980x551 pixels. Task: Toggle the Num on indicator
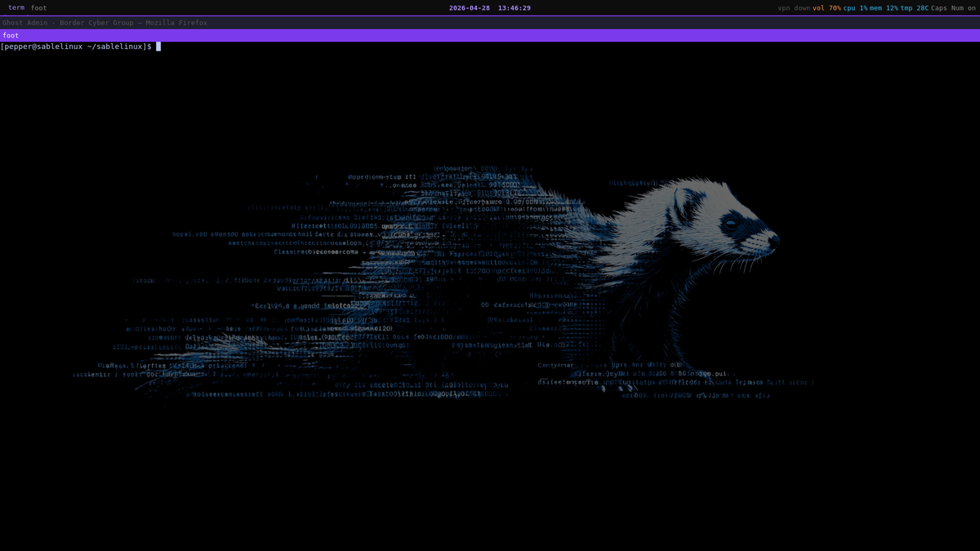tap(962, 7)
